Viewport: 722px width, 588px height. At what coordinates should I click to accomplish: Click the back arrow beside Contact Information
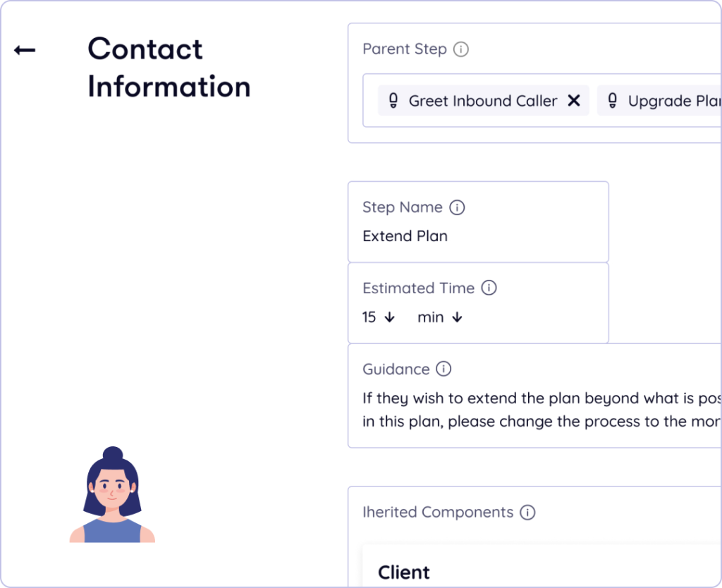[x=25, y=50]
